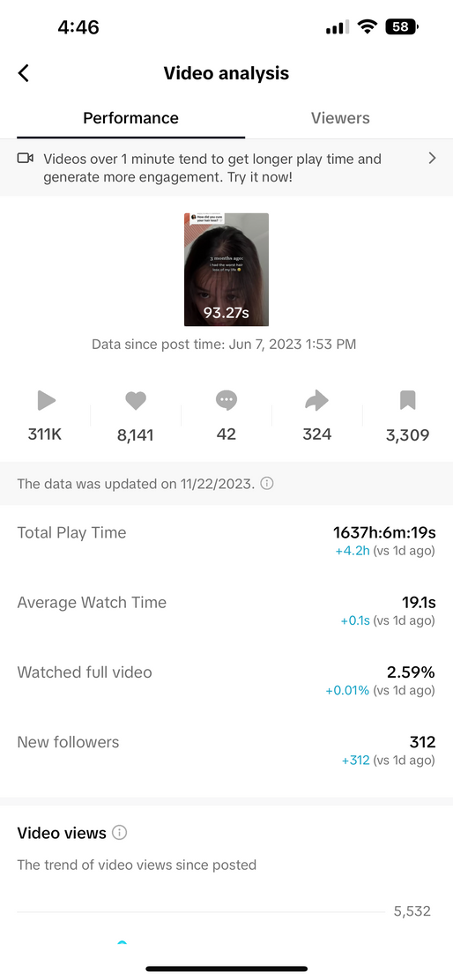This screenshot has width=453, height=980.
Task: Tap the camera icon in tip banner
Action: click(25, 158)
